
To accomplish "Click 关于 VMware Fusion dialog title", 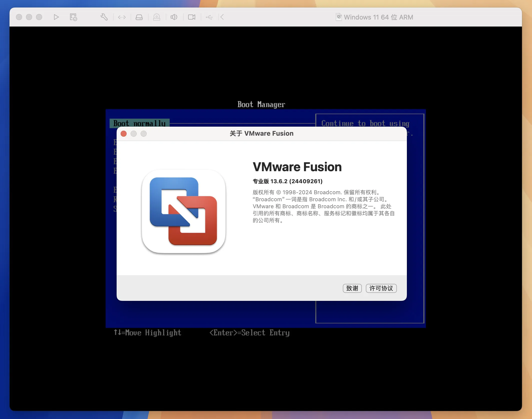I will [x=261, y=133].
